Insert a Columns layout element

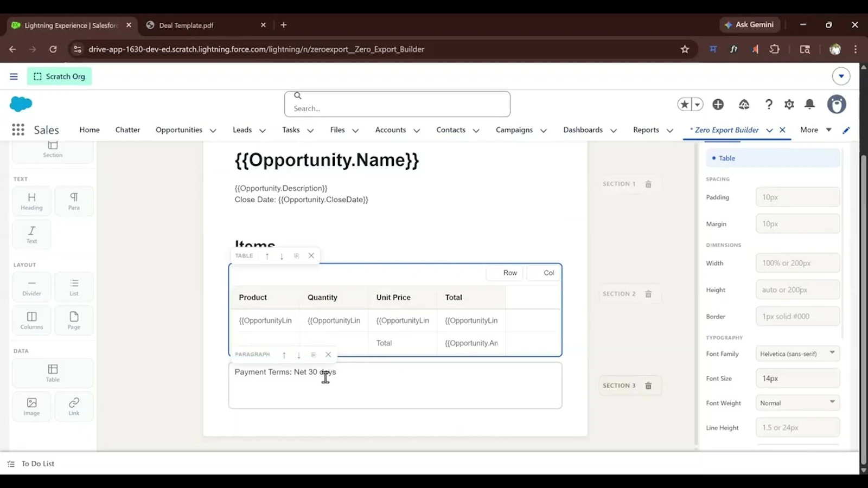click(x=31, y=320)
